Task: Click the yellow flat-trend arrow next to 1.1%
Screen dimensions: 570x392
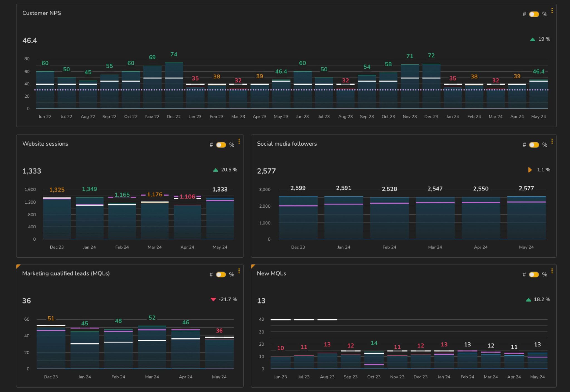Action: (530, 170)
